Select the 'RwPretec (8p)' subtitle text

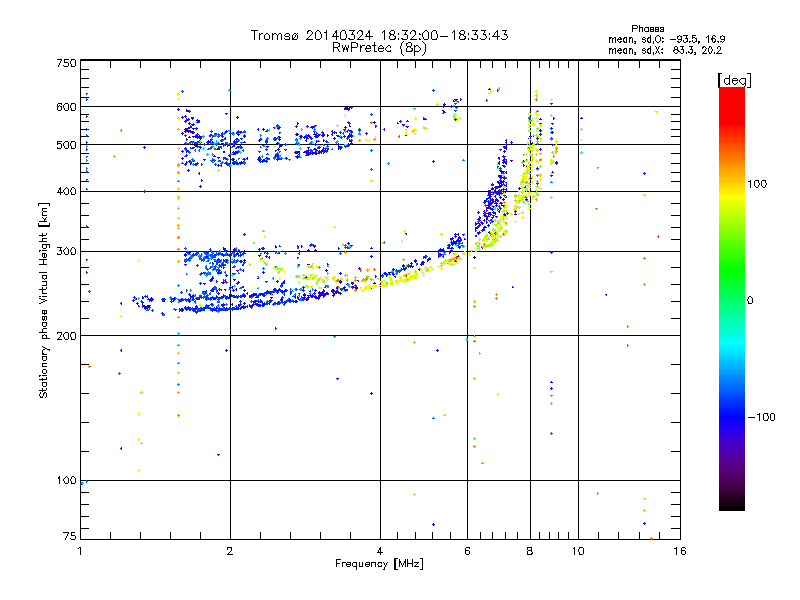pos(379,48)
